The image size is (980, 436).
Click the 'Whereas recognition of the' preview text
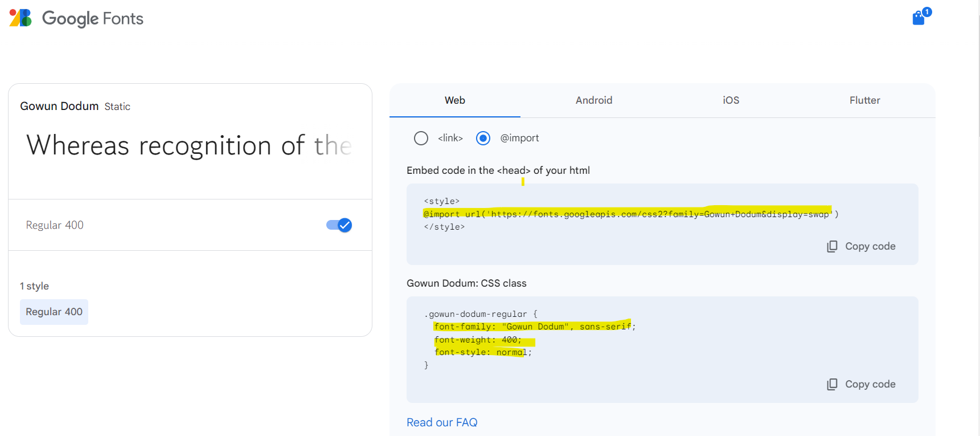(189, 145)
